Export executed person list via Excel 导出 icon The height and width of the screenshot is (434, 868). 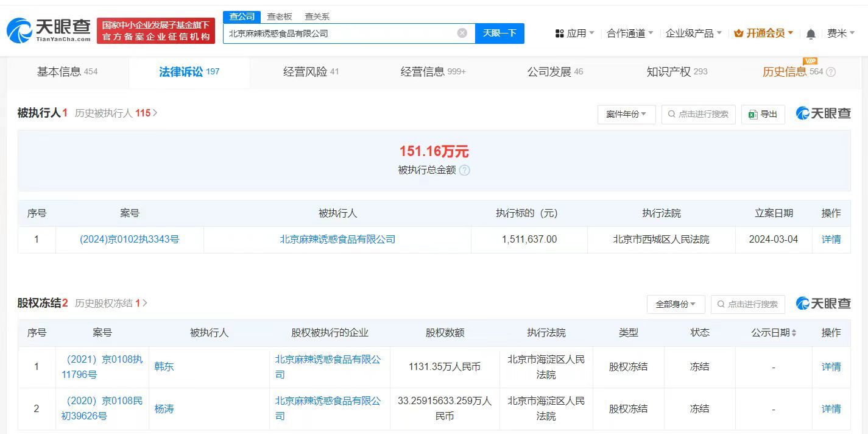(763, 114)
